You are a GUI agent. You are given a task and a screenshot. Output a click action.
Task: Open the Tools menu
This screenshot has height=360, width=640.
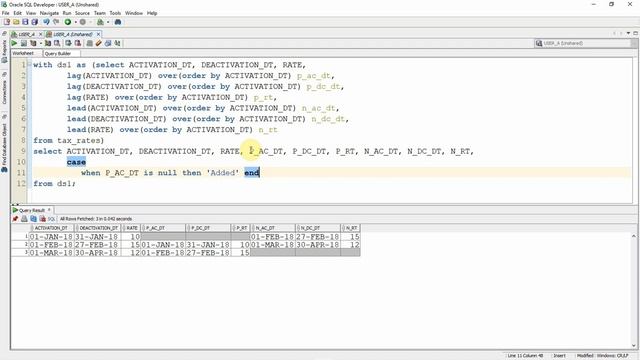point(115,13)
